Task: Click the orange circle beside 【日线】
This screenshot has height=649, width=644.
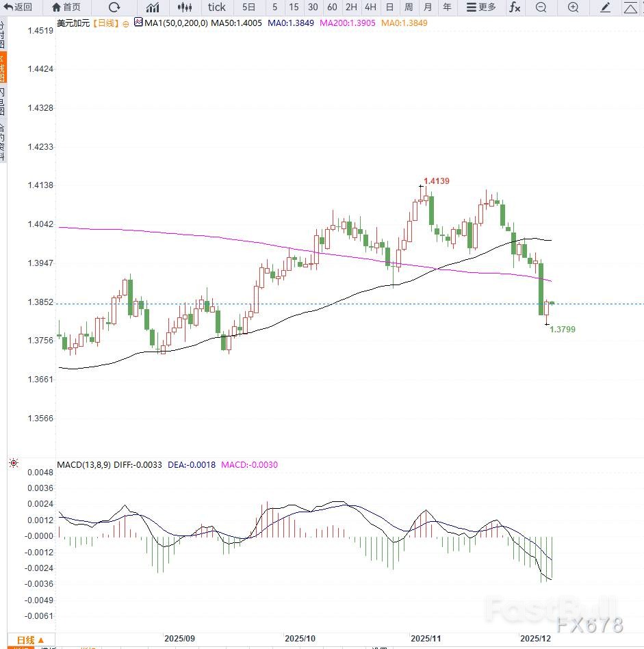Action: [125, 23]
